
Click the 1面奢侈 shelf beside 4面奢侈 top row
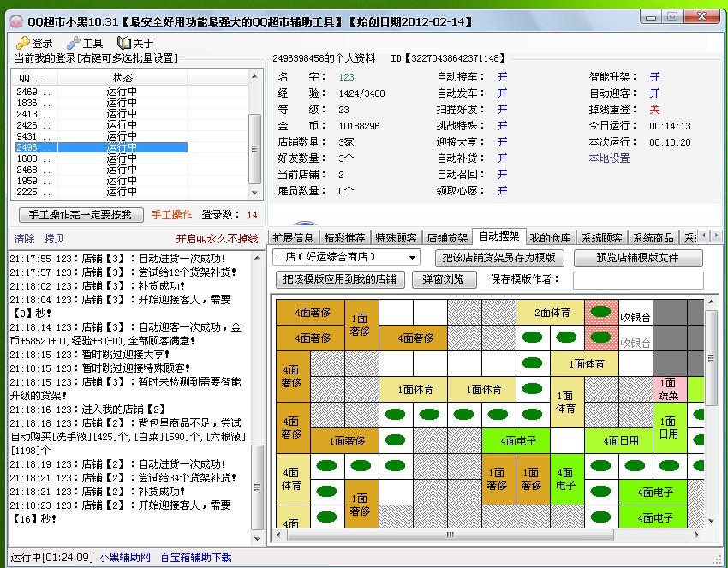tap(361, 325)
